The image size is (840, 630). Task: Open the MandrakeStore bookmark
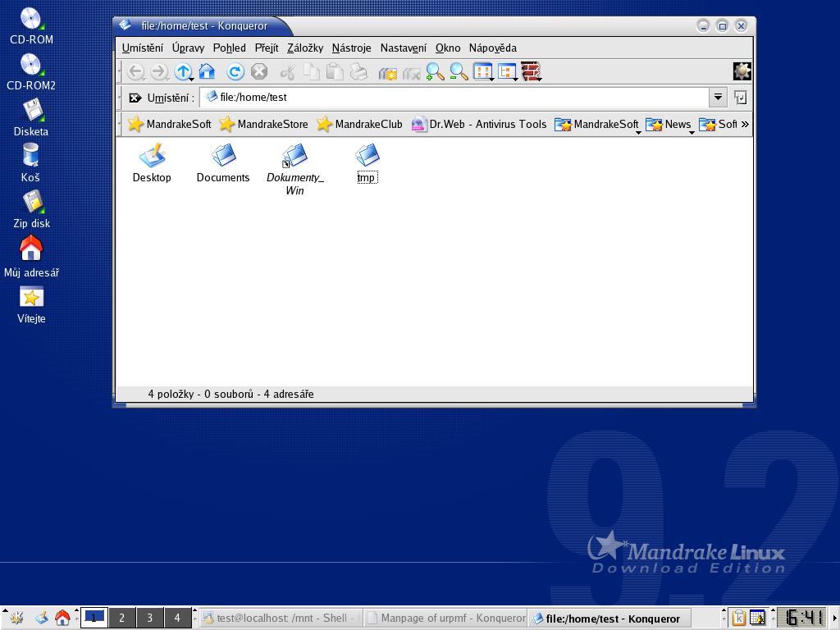[x=263, y=125]
